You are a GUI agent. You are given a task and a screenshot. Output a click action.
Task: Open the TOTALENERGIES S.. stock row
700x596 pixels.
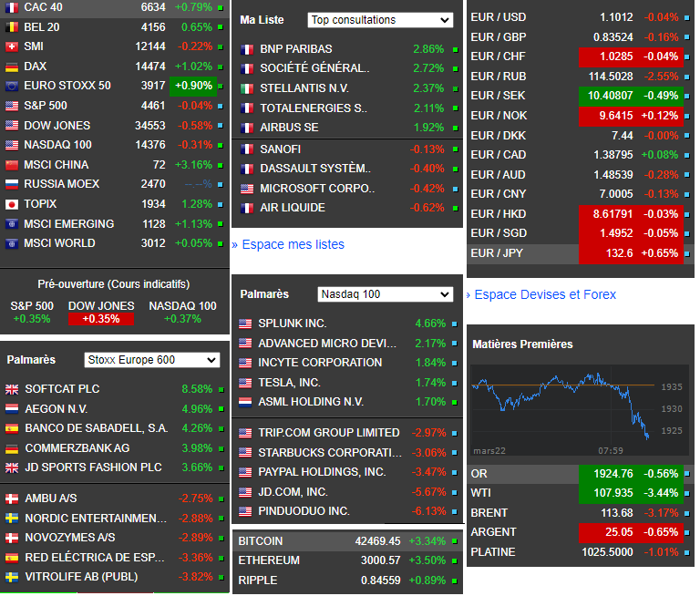pyautogui.click(x=347, y=108)
